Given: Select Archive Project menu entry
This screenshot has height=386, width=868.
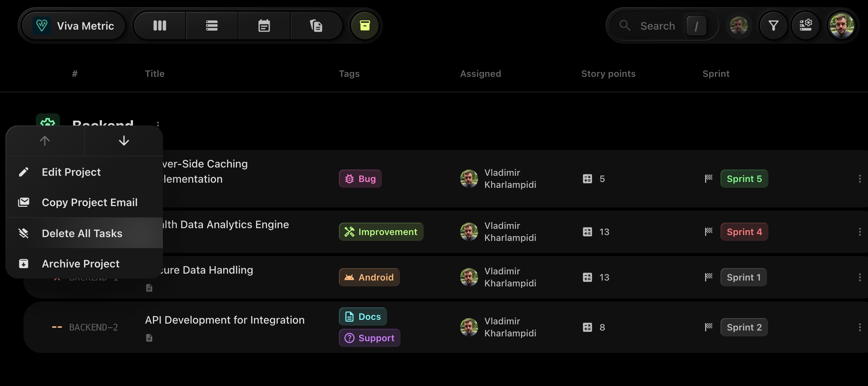Looking at the screenshot, I should click(81, 264).
